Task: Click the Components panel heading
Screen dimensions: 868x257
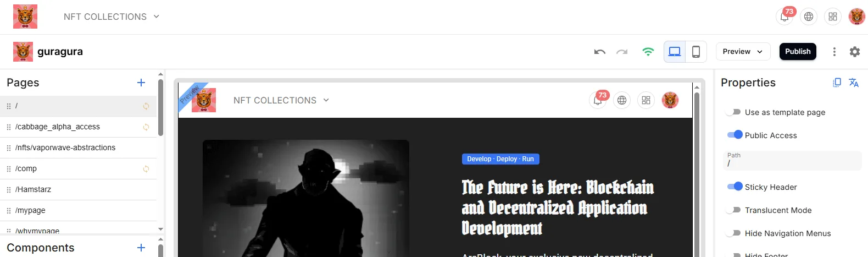Action: (x=41, y=248)
